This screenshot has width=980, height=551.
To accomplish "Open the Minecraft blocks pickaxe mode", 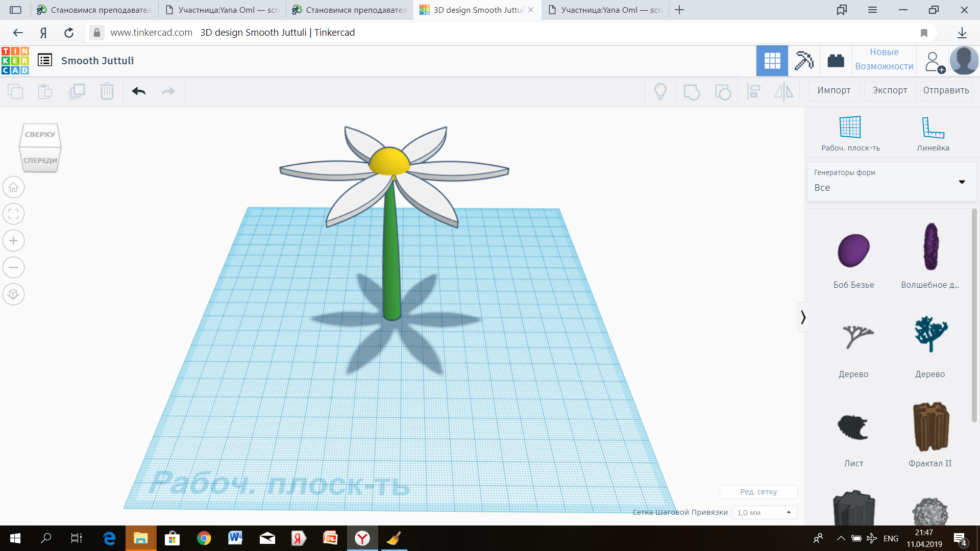I will pyautogui.click(x=804, y=61).
